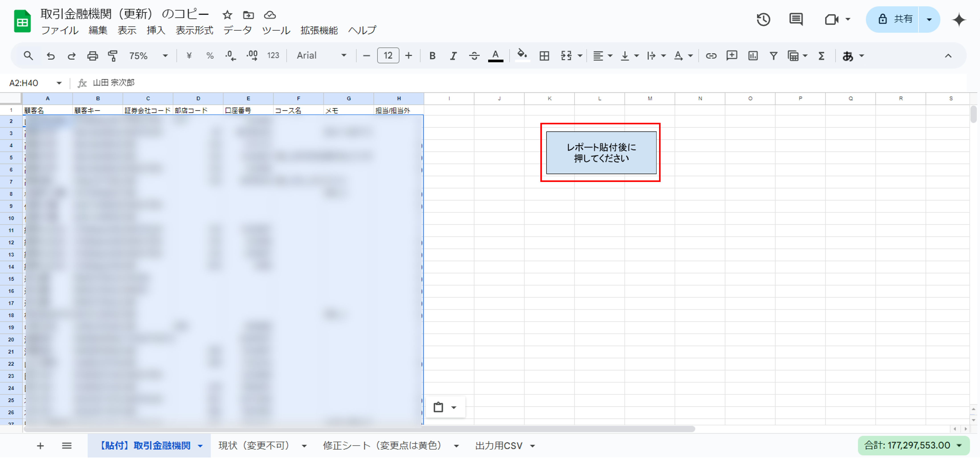Open the Arial font dropdown

[321, 56]
